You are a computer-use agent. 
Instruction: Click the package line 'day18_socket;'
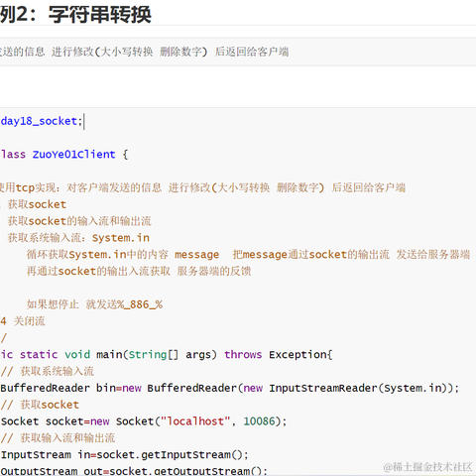[41, 121]
